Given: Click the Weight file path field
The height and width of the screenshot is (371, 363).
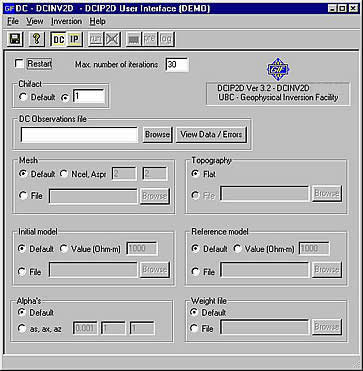Looking at the screenshot, I should point(265,327).
